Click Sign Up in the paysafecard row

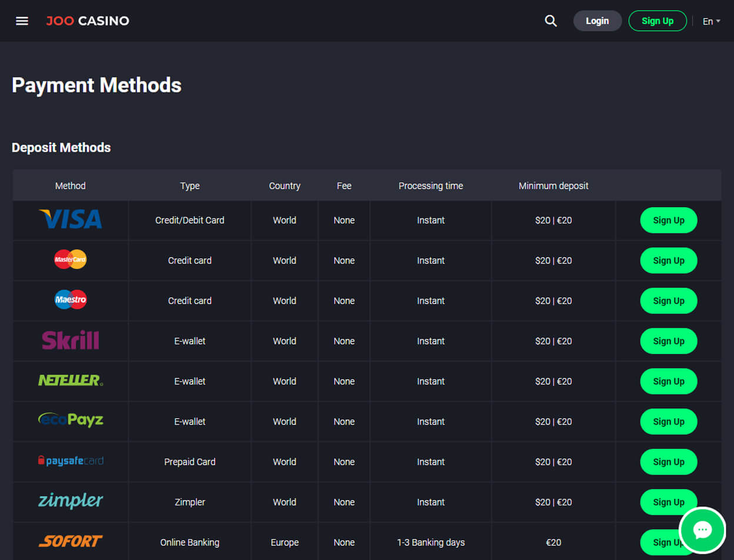[669, 462]
